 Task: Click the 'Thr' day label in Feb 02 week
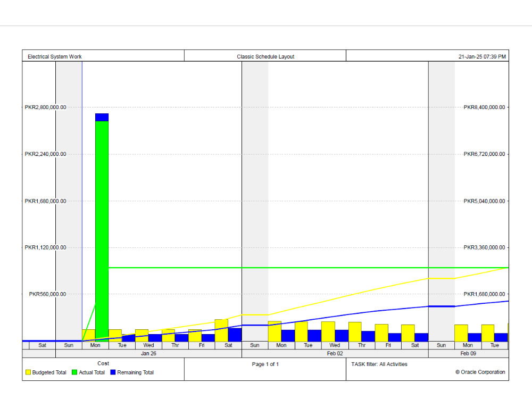click(362, 345)
